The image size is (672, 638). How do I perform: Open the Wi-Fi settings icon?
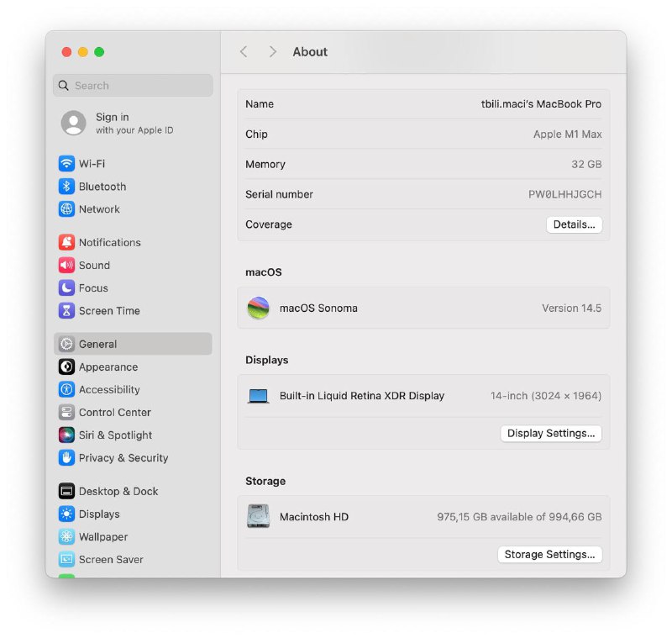pos(66,164)
